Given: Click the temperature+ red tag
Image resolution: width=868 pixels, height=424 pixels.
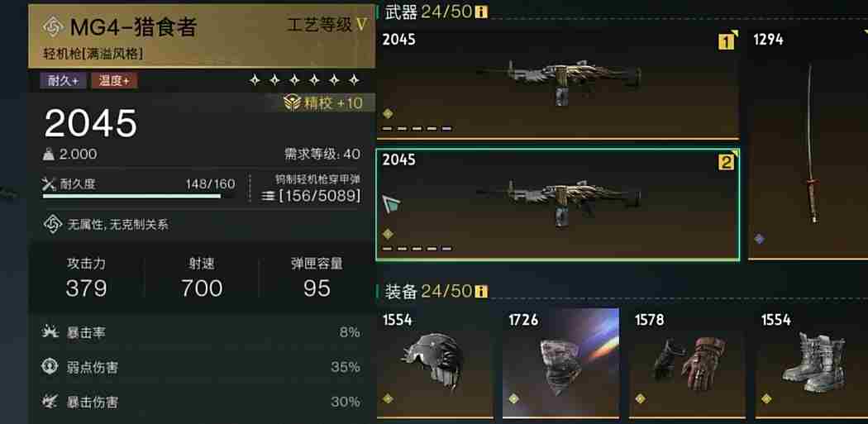Looking at the screenshot, I should pyautogui.click(x=115, y=81).
